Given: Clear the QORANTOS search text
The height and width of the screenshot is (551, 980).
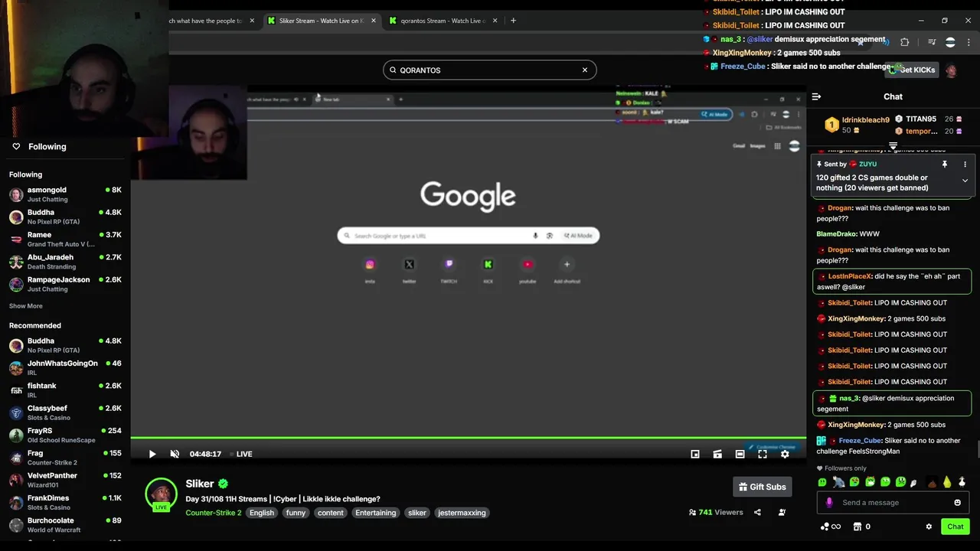Looking at the screenshot, I should point(585,70).
